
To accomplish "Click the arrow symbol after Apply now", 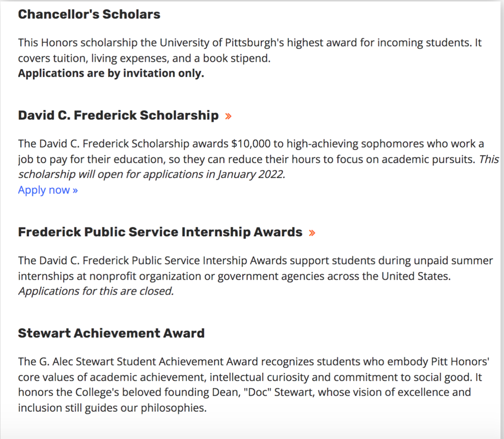I will [75, 190].
